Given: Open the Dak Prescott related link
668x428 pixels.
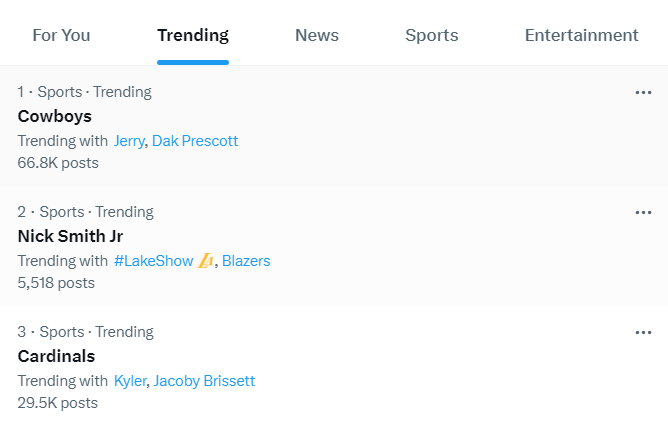Looking at the screenshot, I should [x=195, y=141].
